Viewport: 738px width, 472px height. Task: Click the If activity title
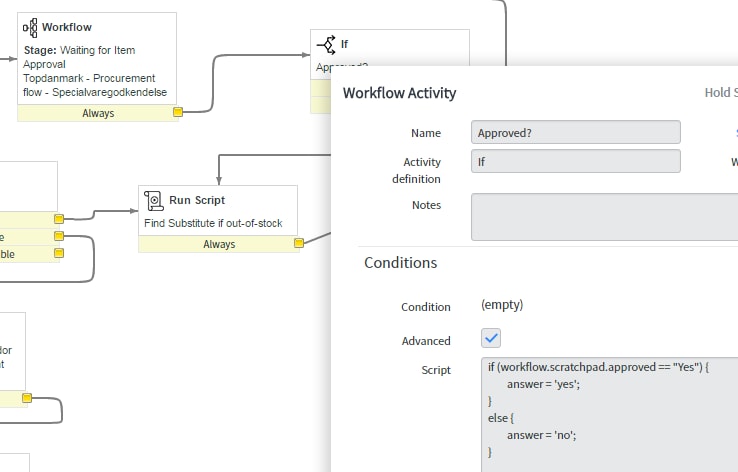pyautogui.click(x=345, y=44)
